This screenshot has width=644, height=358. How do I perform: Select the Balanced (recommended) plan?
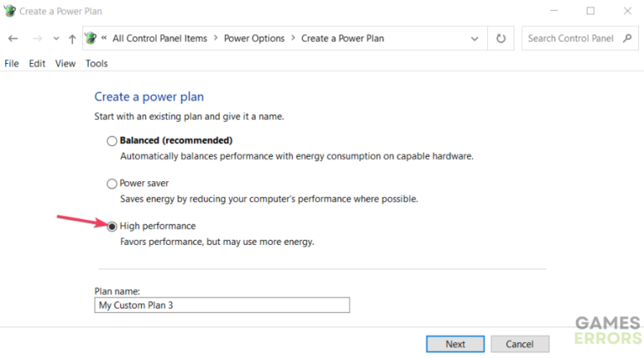click(x=112, y=141)
